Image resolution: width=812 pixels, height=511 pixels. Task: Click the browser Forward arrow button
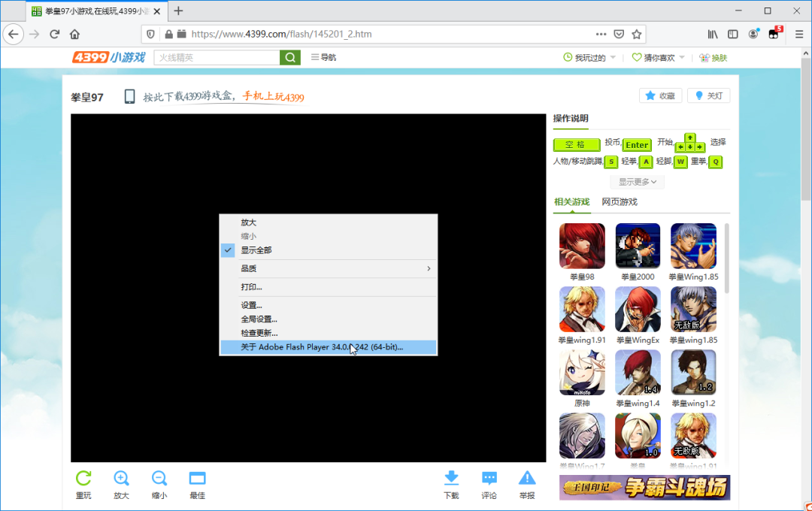coord(34,34)
